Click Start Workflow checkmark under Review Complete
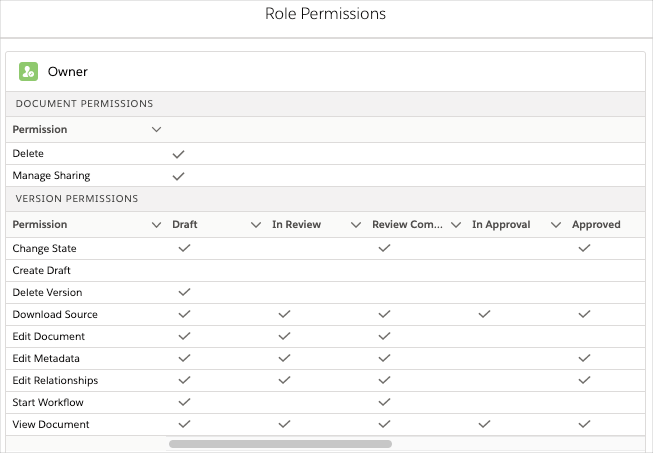This screenshot has height=453, width=653. [384, 402]
